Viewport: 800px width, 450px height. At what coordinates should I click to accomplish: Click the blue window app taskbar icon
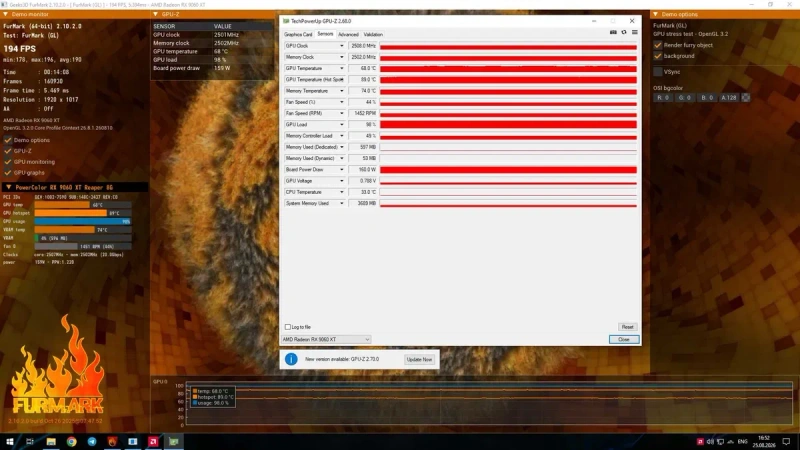[x=133, y=442]
